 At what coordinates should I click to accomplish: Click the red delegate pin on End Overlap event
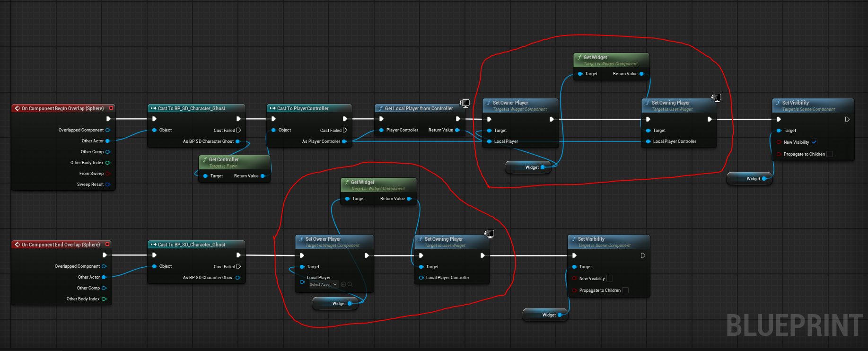click(107, 244)
